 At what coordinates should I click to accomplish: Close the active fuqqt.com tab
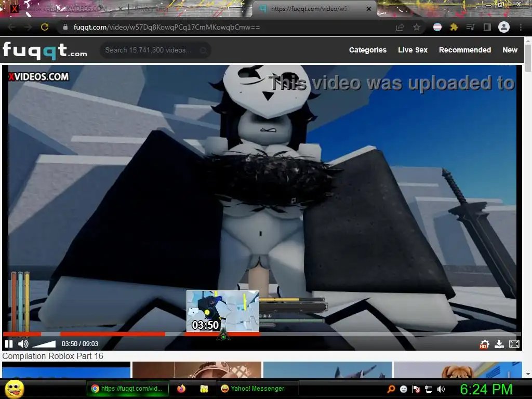(x=369, y=9)
